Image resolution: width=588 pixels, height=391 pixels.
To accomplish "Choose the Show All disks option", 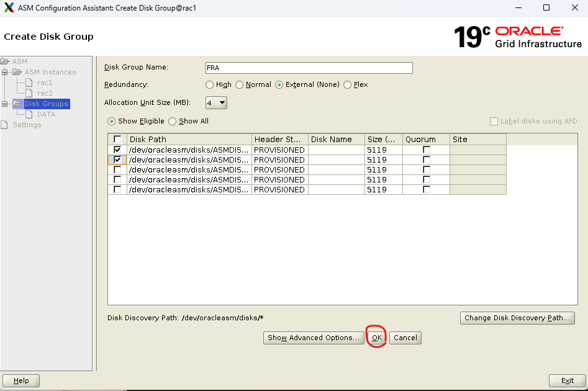I will (172, 122).
